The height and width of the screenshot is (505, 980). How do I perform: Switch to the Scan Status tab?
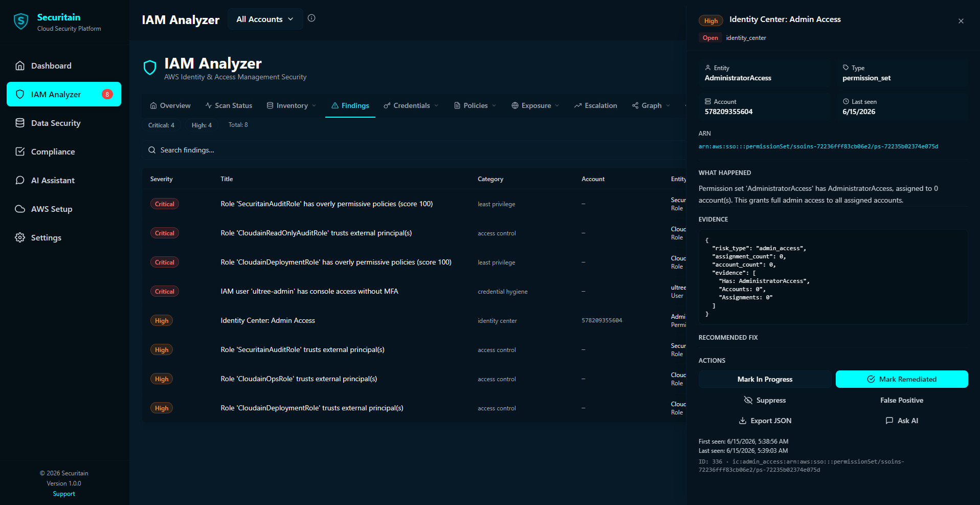click(229, 105)
